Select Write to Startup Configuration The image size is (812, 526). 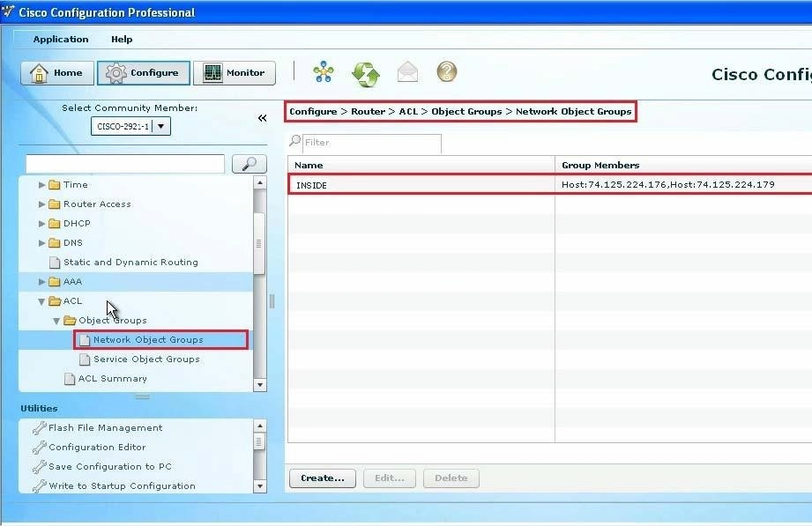[123, 486]
